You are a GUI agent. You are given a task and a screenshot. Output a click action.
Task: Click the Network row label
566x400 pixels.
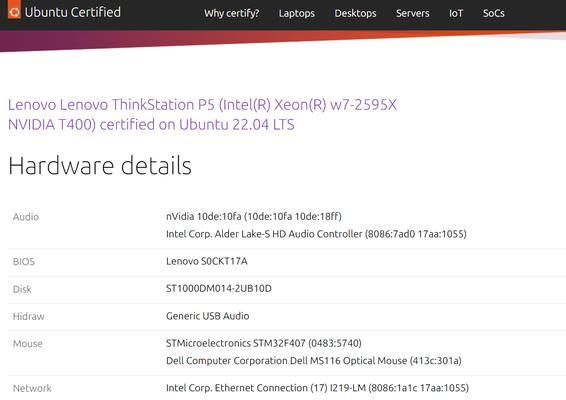pyautogui.click(x=32, y=388)
